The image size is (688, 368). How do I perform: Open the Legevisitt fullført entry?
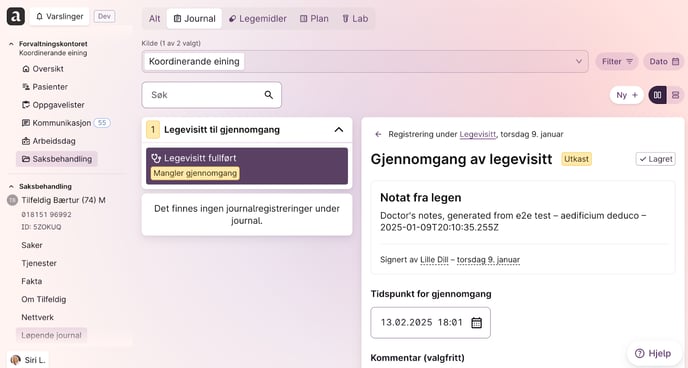(247, 166)
